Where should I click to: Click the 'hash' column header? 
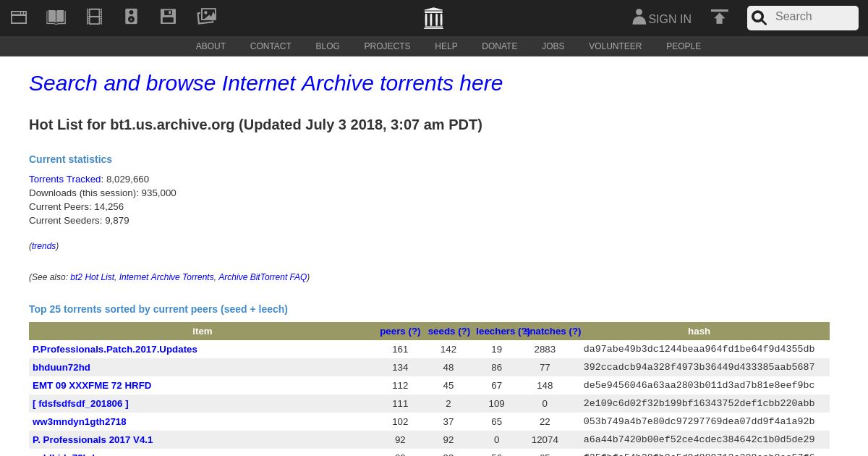(699, 332)
